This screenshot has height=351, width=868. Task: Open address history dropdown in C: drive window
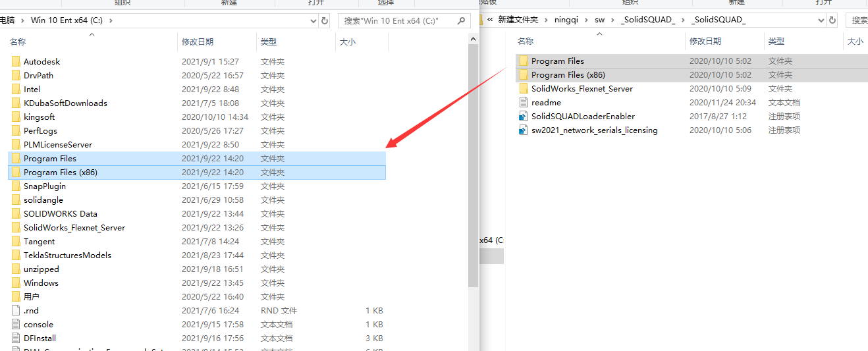point(313,20)
